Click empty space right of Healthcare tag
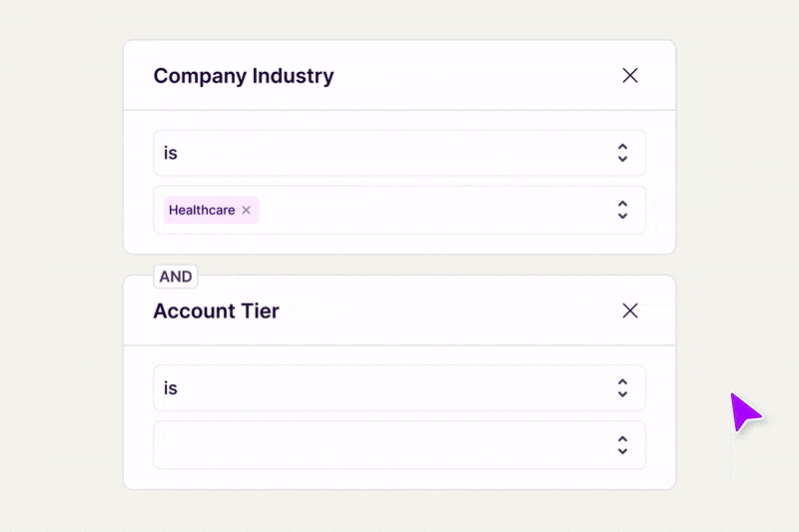Screen dimensions: 799x532 click(429, 210)
